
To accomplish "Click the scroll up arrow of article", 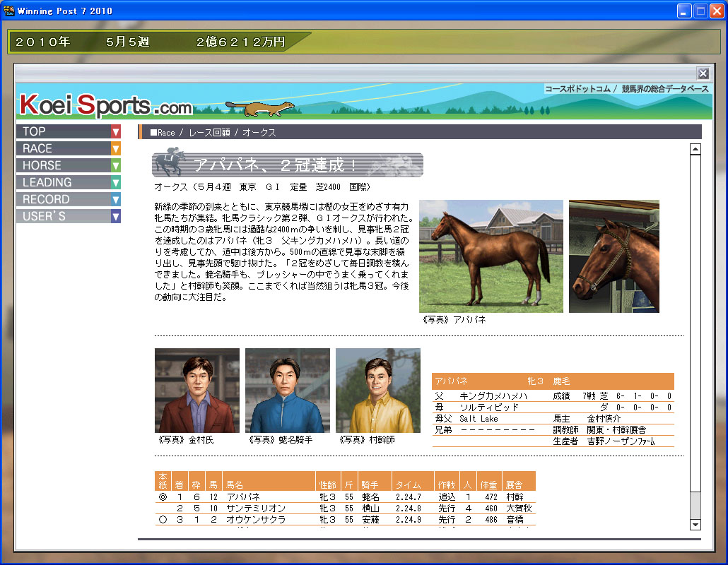I will pos(695,149).
